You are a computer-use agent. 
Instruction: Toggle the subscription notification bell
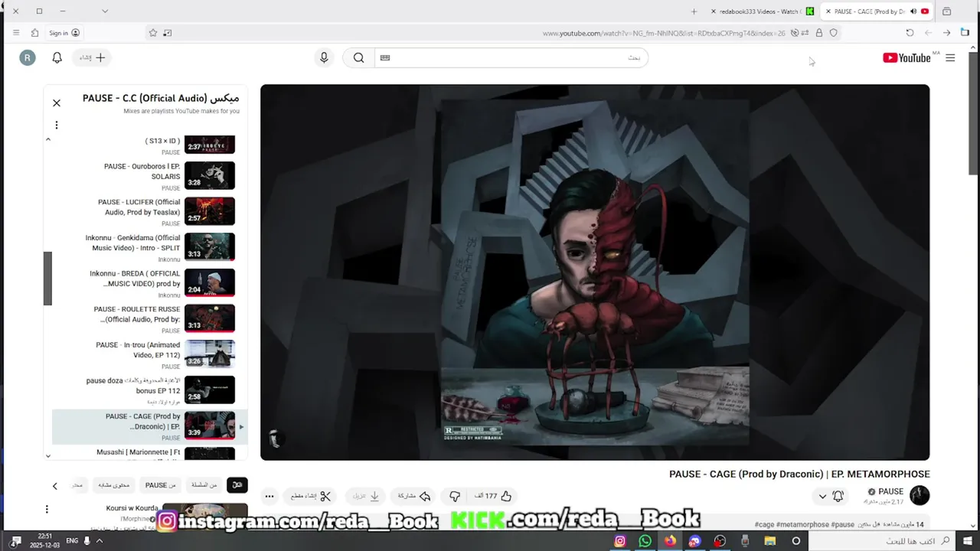838,496
